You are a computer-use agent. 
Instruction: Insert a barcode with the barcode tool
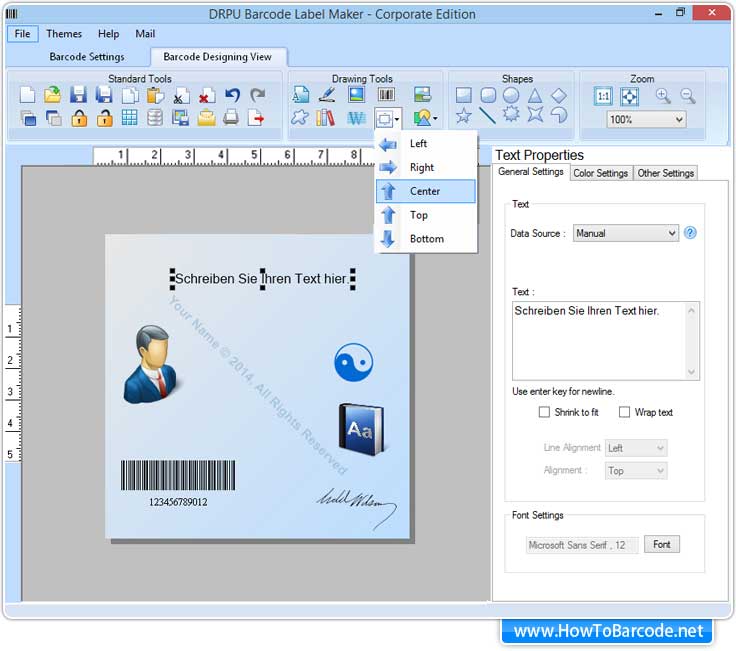pos(386,94)
